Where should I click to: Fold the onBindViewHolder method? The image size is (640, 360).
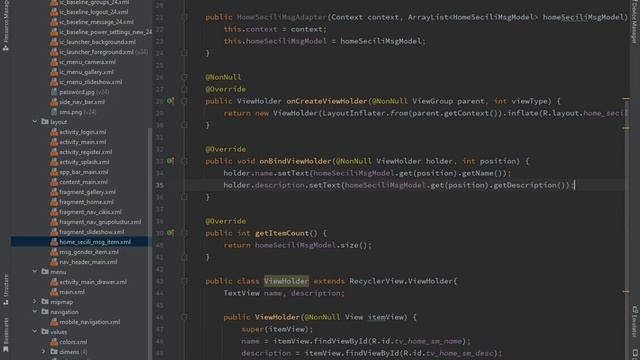coord(184,161)
